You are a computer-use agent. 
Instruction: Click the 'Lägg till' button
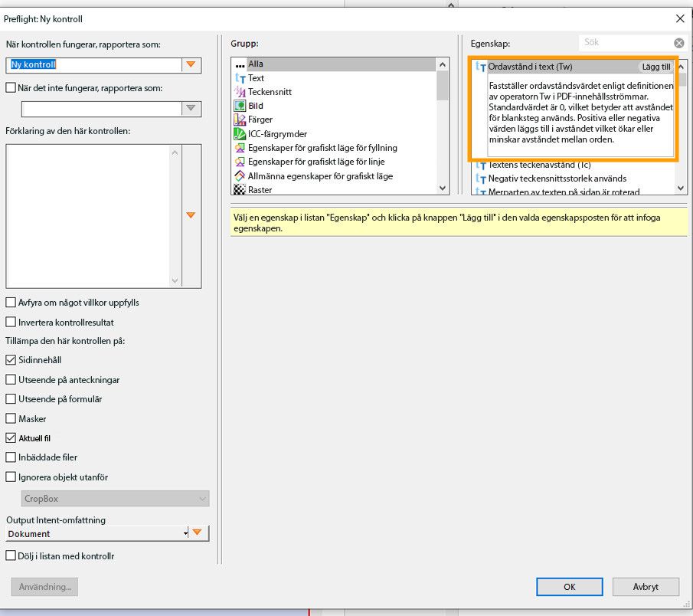(x=656, y=67)
